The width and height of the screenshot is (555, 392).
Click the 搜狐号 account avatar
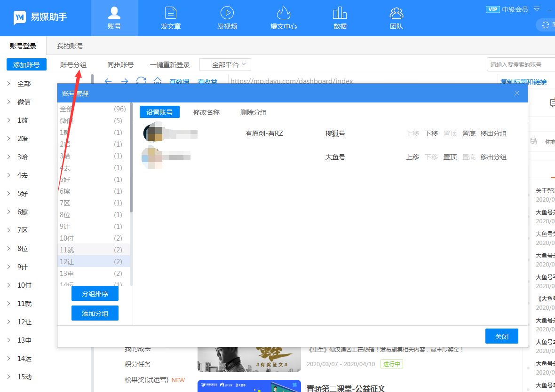(153, 133)
